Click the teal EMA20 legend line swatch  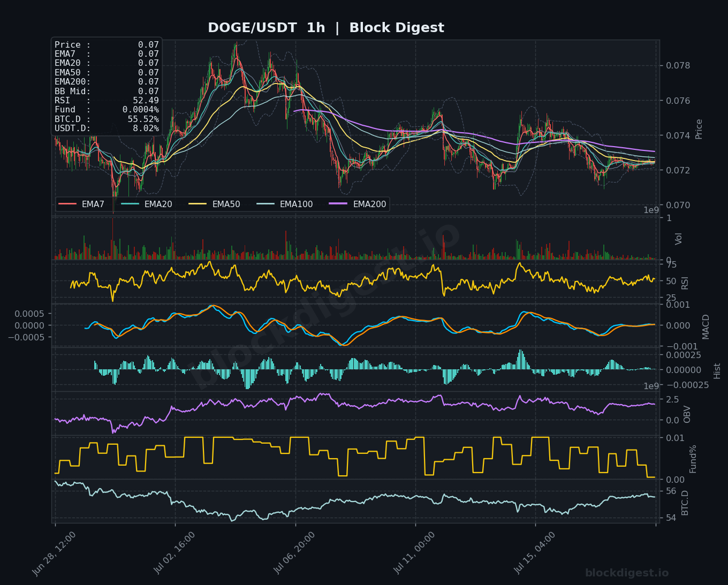[131, 204]
